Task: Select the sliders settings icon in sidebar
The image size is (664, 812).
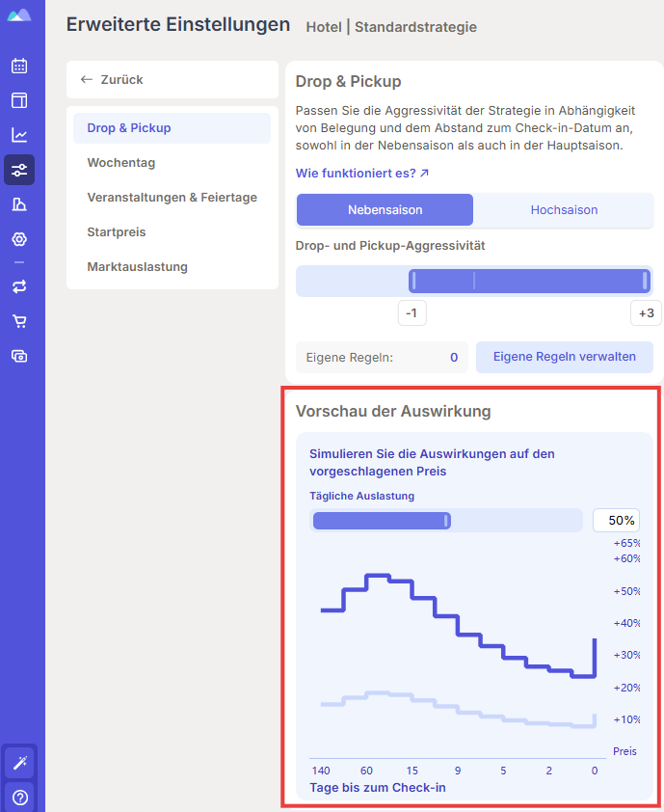Action: pos(19,170)
